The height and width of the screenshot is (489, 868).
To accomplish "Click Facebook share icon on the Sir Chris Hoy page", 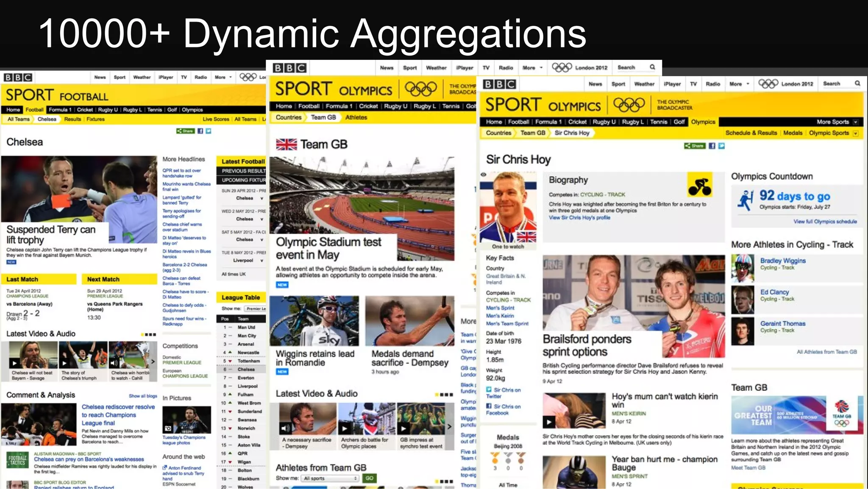I will click(712, 146).
